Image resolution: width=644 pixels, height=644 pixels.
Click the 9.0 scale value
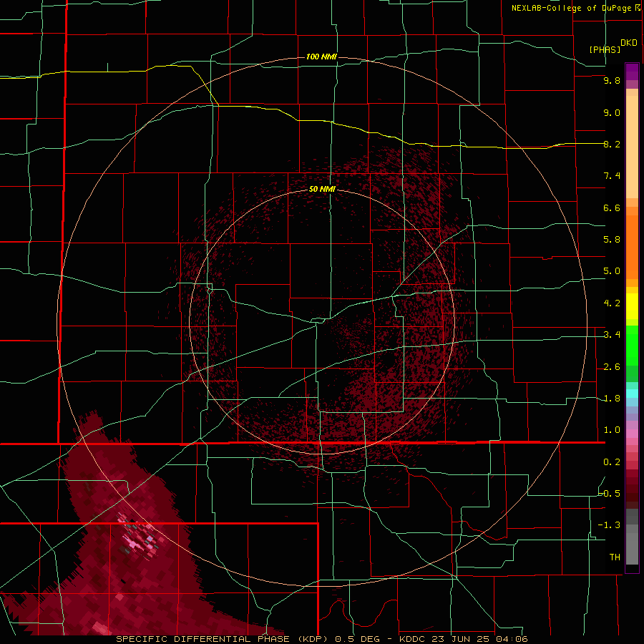tap(612, 112)
